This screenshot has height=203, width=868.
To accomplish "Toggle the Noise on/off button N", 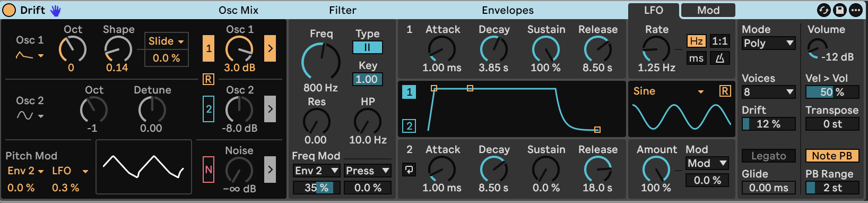I will [x=209, y=170].
